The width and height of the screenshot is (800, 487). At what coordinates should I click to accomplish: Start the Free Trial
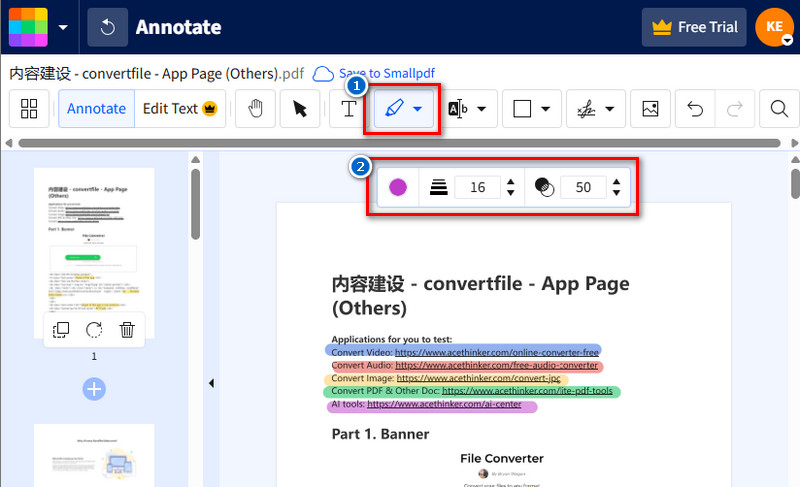tap(694, 27)
